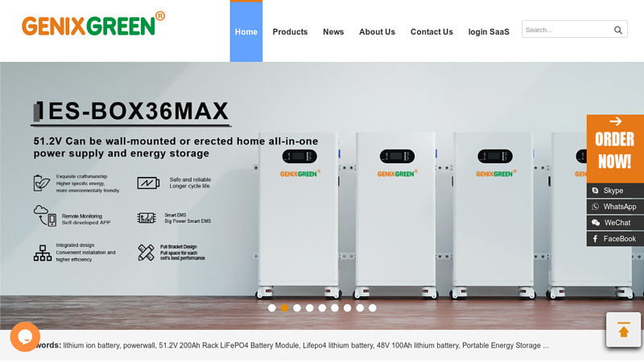
Task: Click '48V 100Ah lithium battery' keyword
Action: point(418,346)
